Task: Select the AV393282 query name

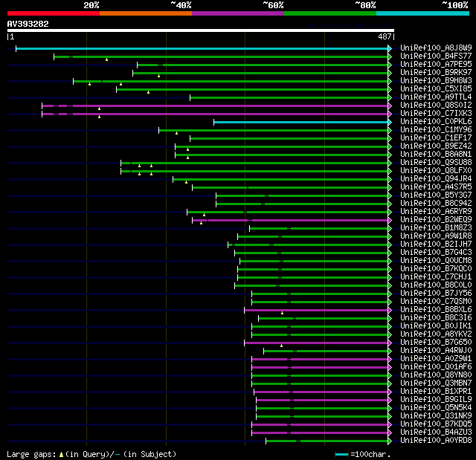Action: point(28,24)
